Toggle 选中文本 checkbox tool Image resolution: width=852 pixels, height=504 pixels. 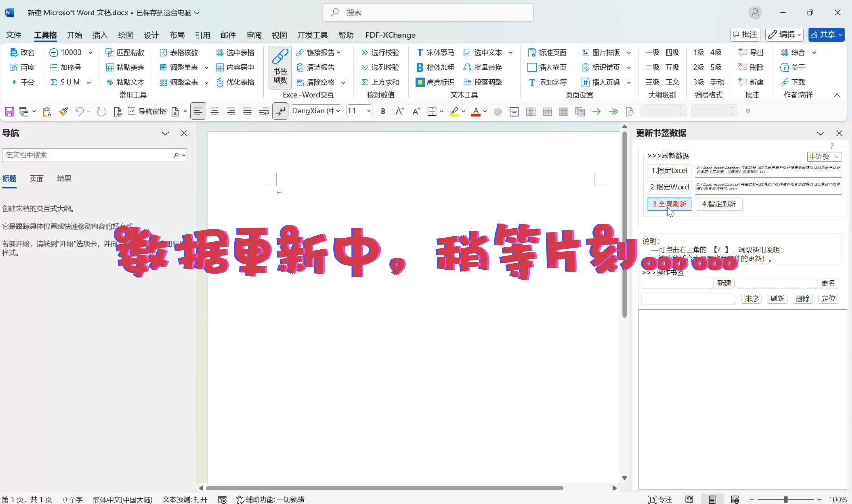pyautogui.click(x=483, y=52)
